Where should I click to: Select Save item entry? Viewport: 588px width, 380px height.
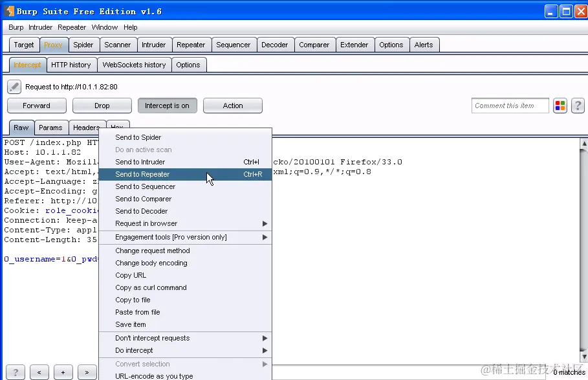185,324
